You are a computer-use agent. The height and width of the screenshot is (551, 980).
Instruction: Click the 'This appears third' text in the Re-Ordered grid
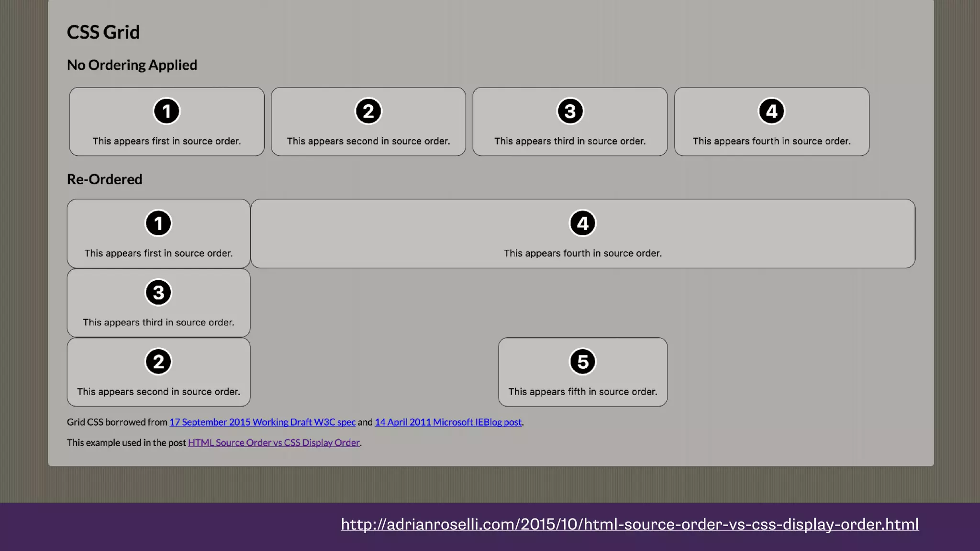pos(158,322)
